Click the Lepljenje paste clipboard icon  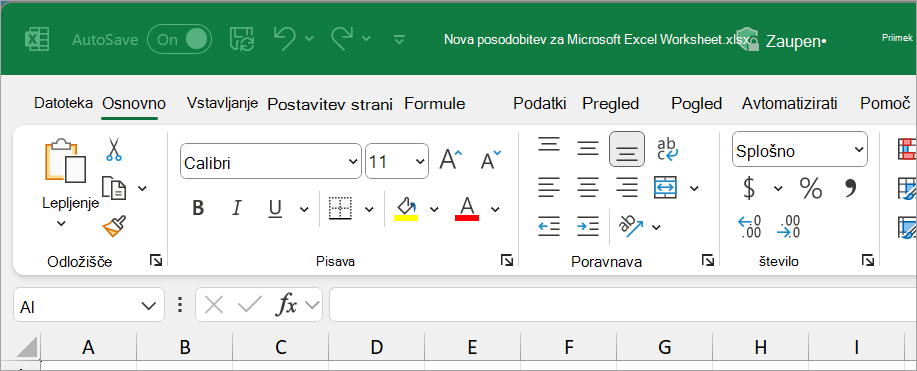pos(65,160)
